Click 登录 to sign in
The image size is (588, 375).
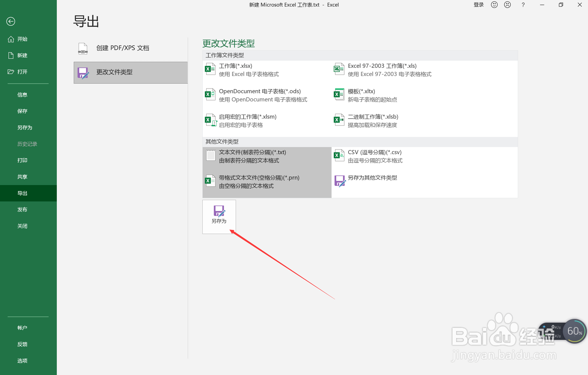pos(478,5)
